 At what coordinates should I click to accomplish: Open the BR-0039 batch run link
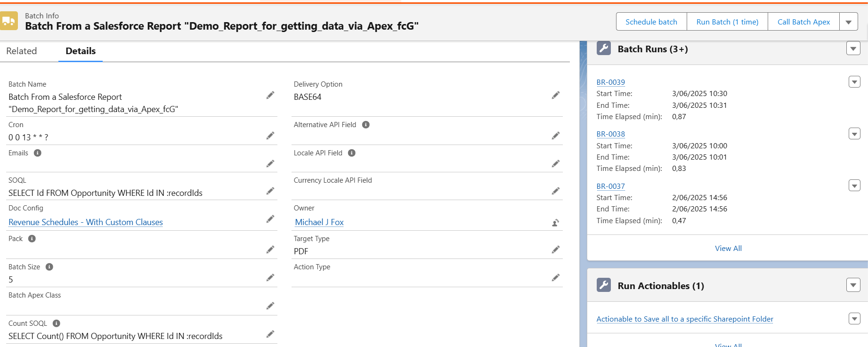(610, 82)
